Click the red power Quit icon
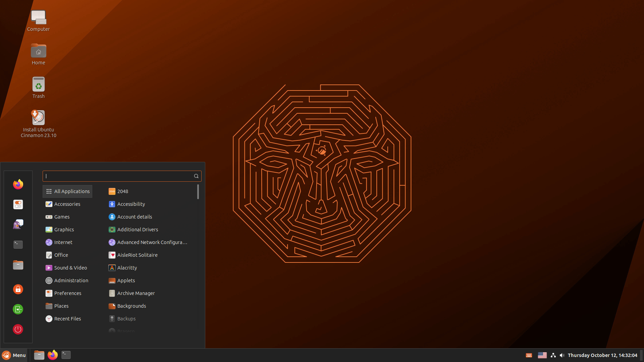This screenshot has width=644, height=362. click(x=18, y=329)
